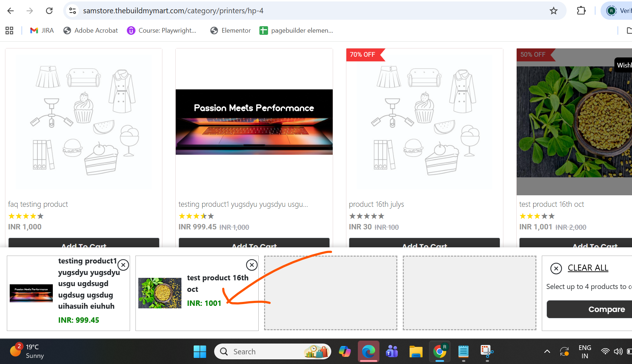The image size is (632, 364).
Task: Open the Course: Playwright bookmark
Action: click(x=162, y=31)
